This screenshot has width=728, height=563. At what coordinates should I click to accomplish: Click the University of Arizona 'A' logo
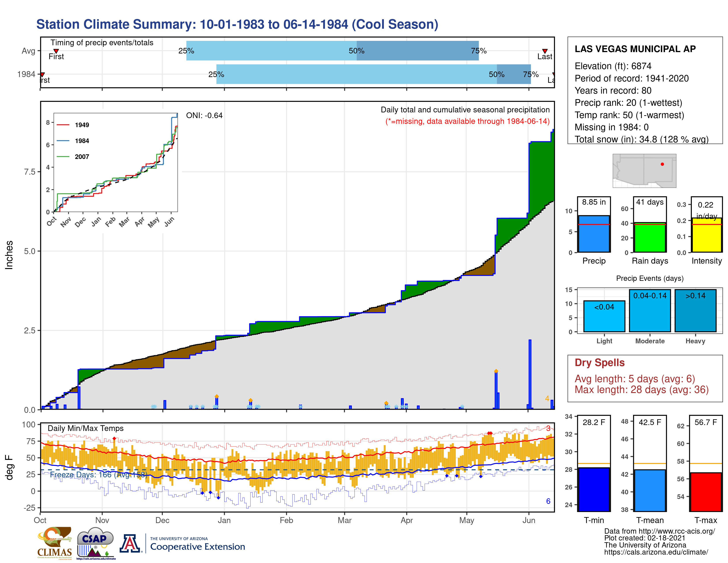point(130,543)
